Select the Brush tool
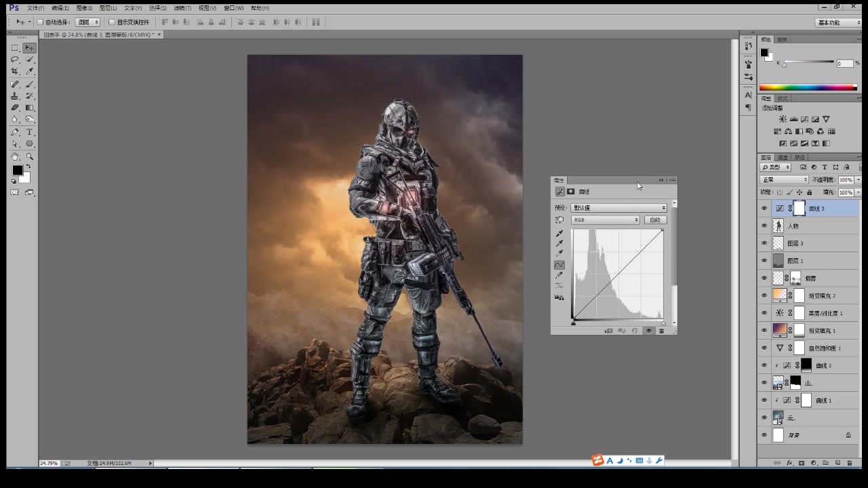The height and width of the screenshot is (488, 868). coord(29,85)
